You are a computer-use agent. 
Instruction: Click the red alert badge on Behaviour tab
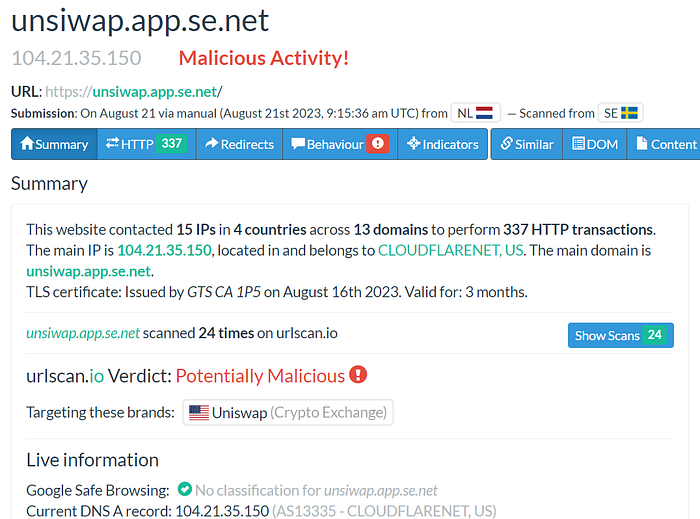point(378,144)
